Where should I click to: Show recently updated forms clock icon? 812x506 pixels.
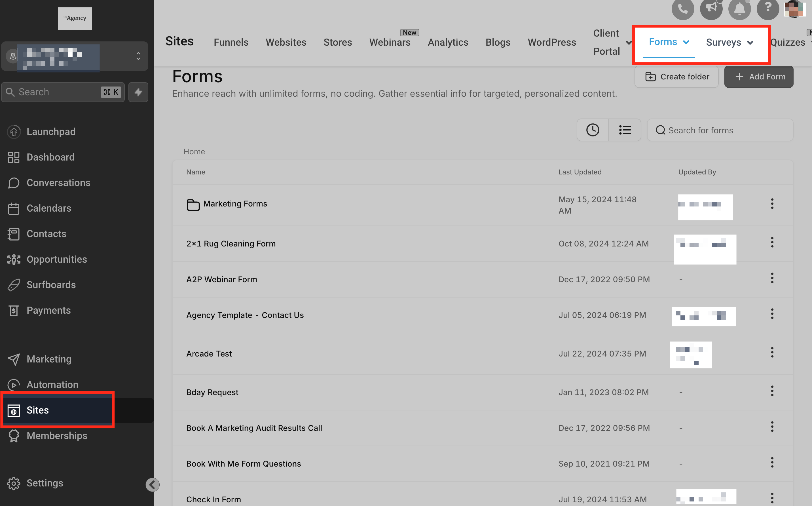click(x=593, y=130)
